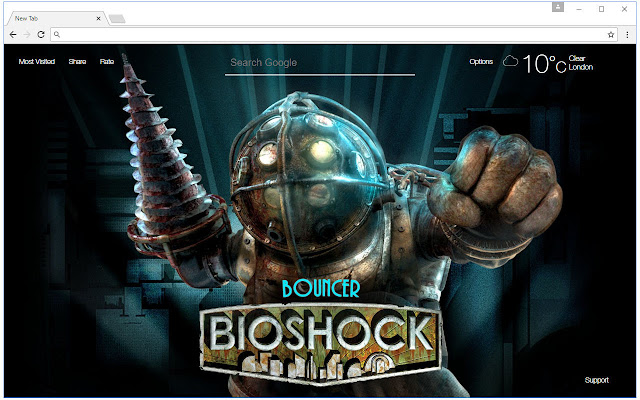Click the London location label

point(581,67)
